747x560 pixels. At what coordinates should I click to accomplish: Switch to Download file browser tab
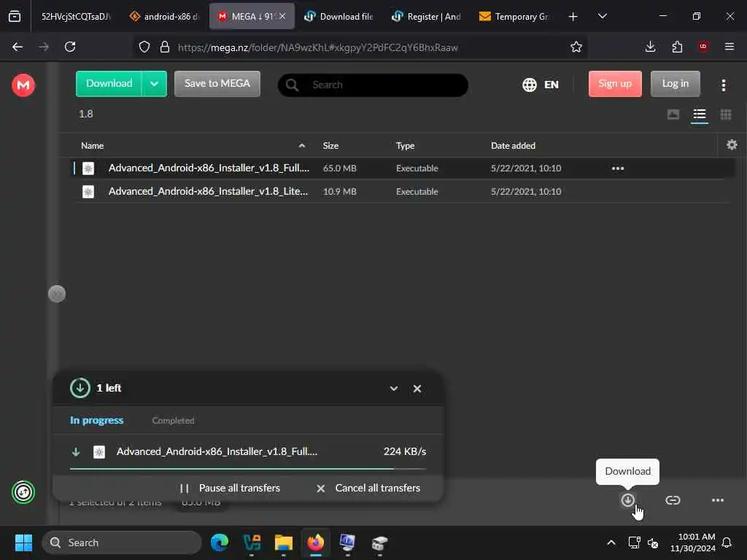(x=339, y=17)
